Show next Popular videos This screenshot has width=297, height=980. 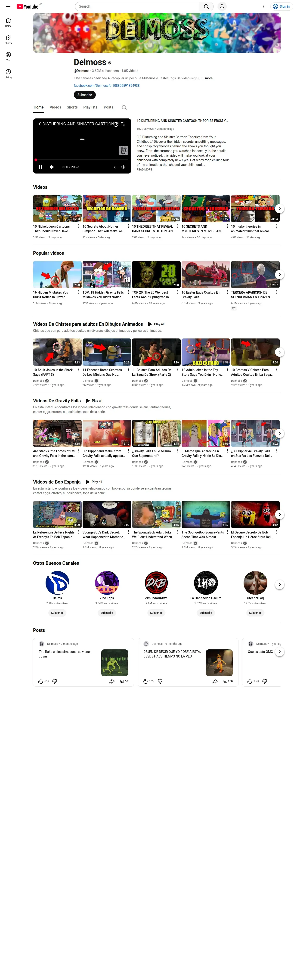tap(279, 275)
